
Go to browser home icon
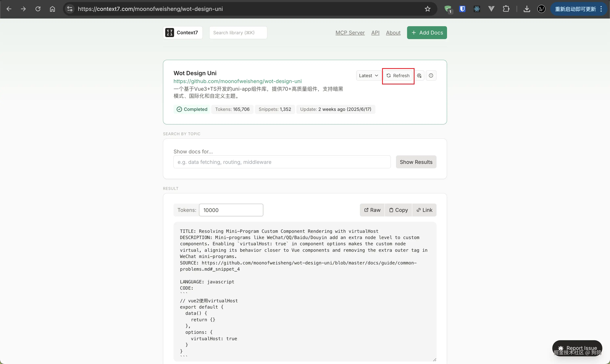(52, 9)
